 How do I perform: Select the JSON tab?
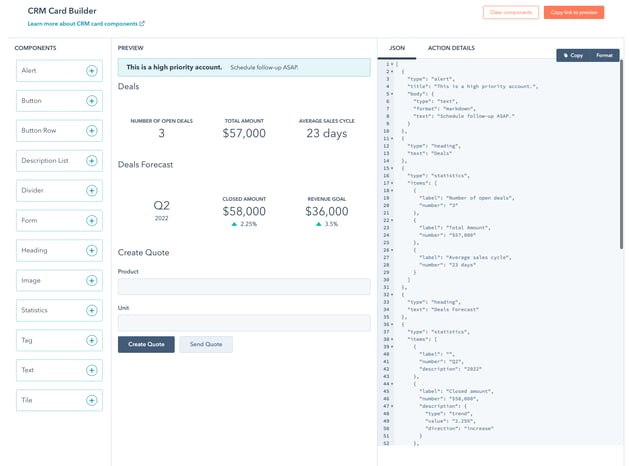pos(397,48)
